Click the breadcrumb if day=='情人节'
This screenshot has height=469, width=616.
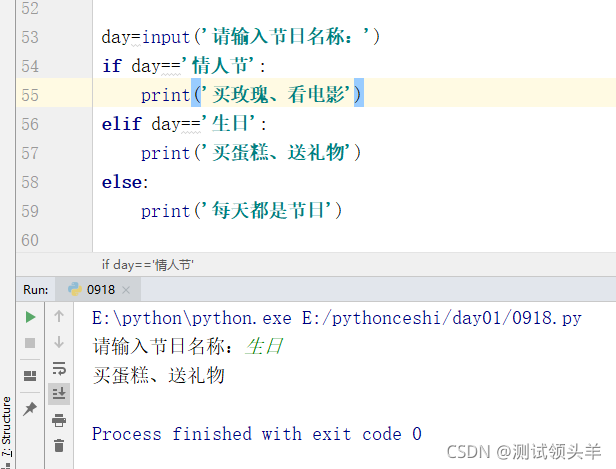[148, 265]
